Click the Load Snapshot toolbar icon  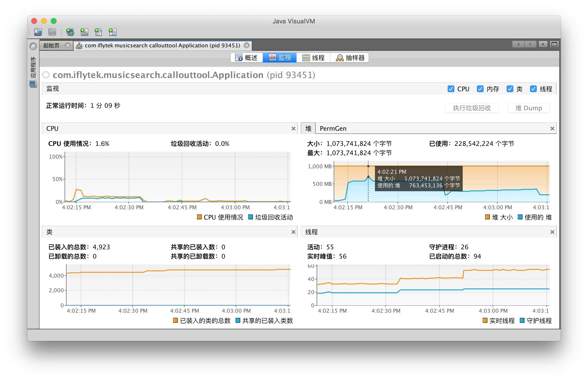coord(38,32)
